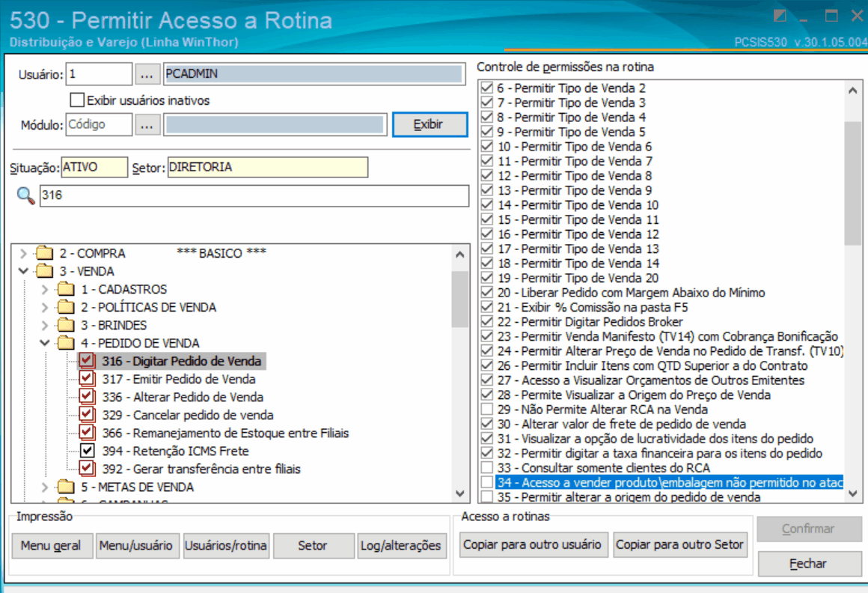Uncheck permission 6 Permitir Tipo de Venda 2

click(486, 88)
